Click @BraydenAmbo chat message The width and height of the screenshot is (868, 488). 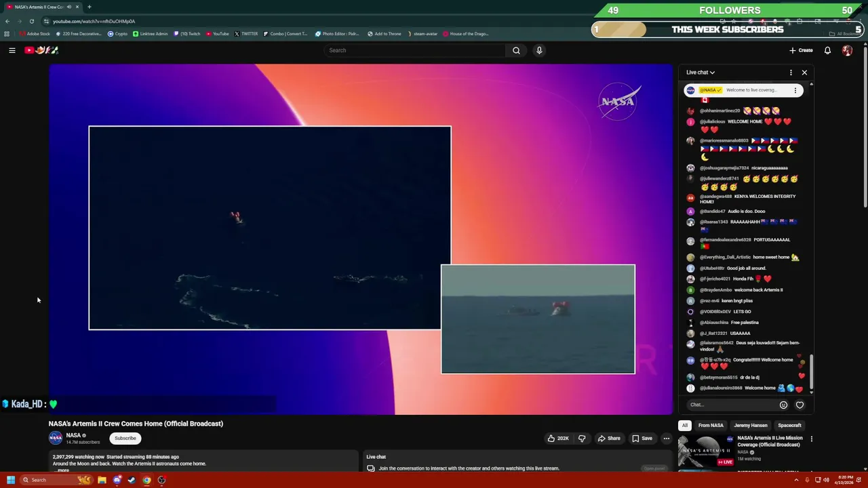(x=741, y=290)
